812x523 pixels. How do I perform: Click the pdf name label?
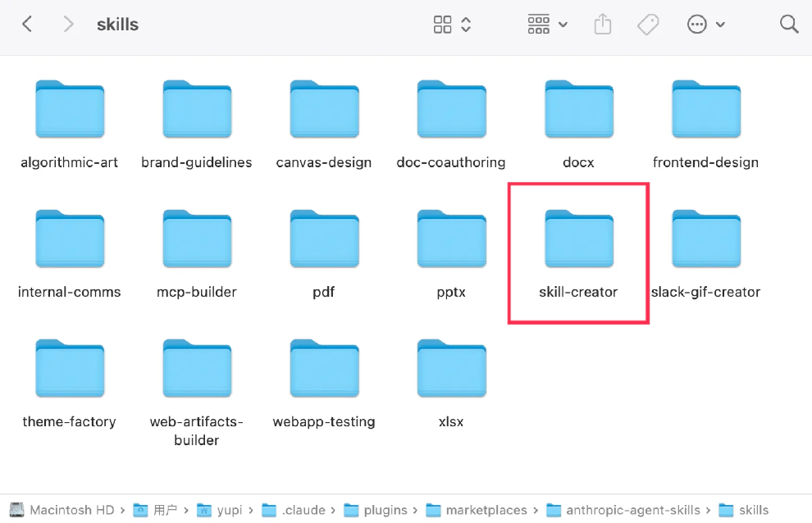click(324, 293)
